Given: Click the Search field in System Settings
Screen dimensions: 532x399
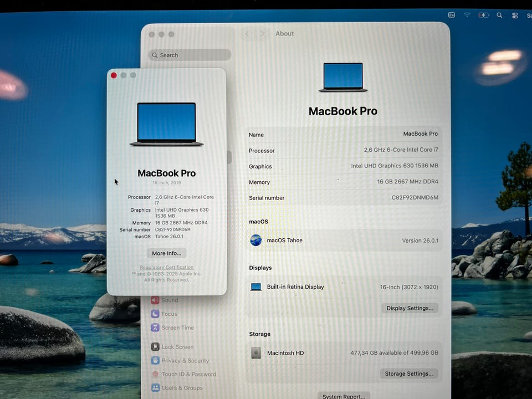Looking at the screenshot, I should point(190,55).
